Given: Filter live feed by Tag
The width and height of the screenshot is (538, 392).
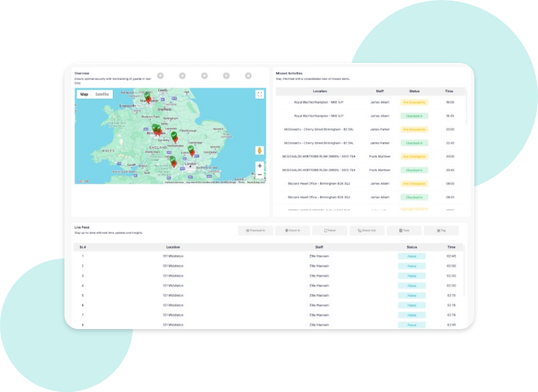Looking at the screenshot, I should click(x=441, y=230).
